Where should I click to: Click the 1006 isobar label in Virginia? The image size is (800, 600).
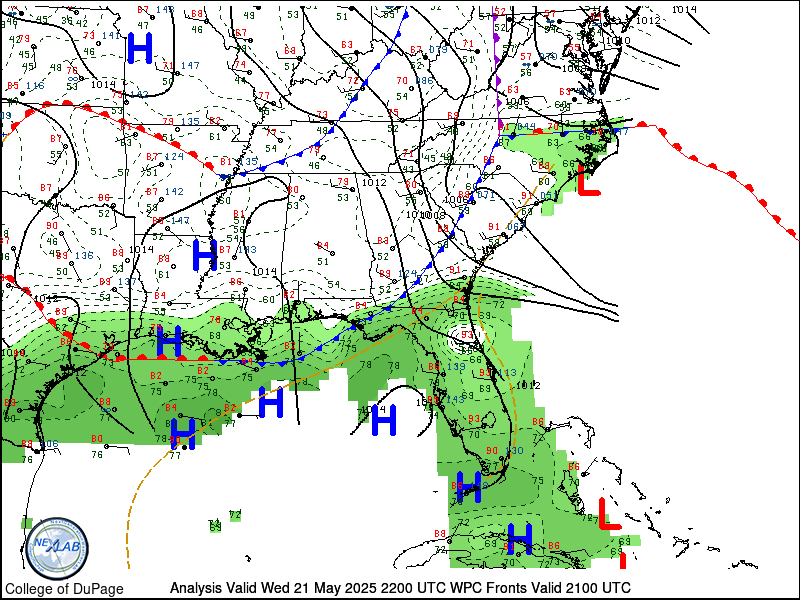point(517,102)
